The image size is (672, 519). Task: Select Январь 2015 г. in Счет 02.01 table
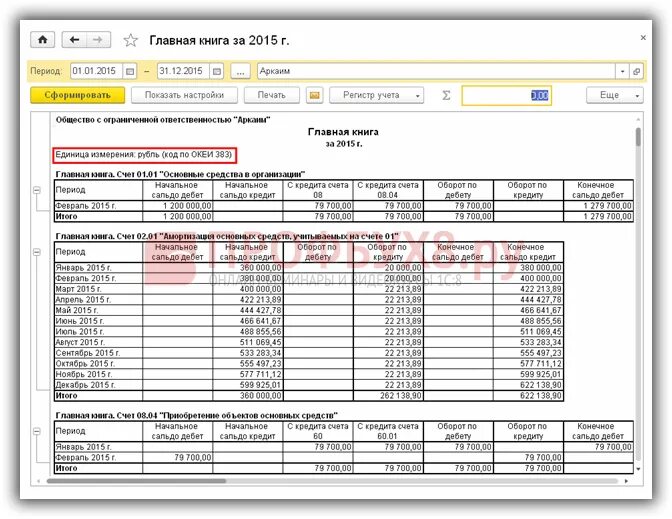[98, 268]
